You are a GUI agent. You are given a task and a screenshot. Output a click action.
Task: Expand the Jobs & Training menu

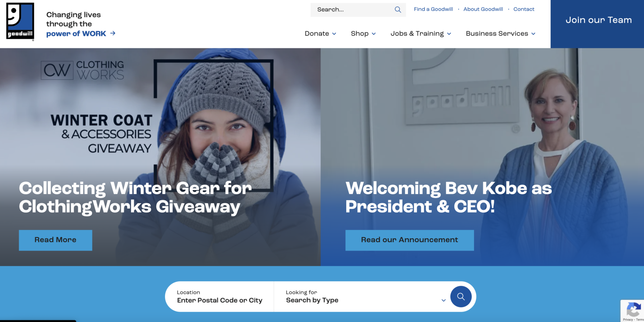coord(421,34)
